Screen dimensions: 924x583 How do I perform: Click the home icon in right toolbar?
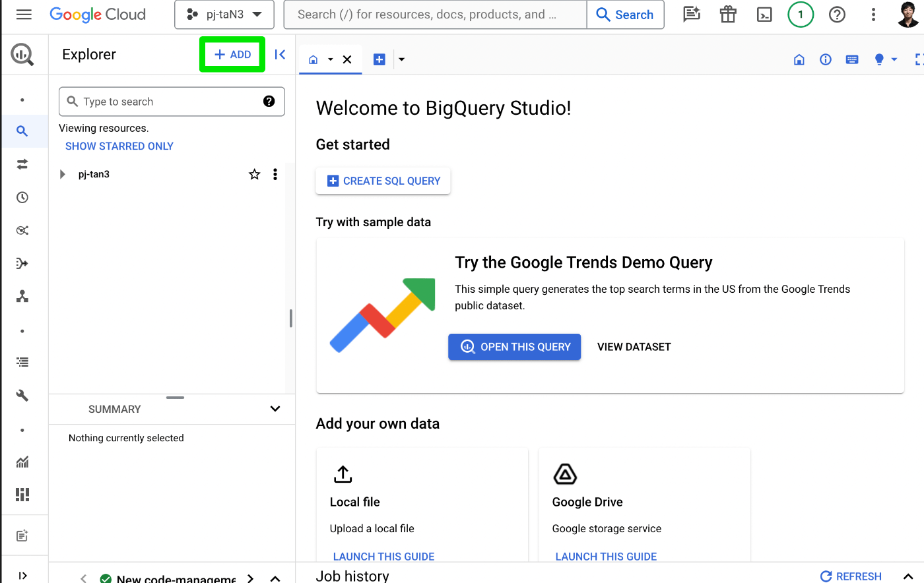(x=799, y=59)
